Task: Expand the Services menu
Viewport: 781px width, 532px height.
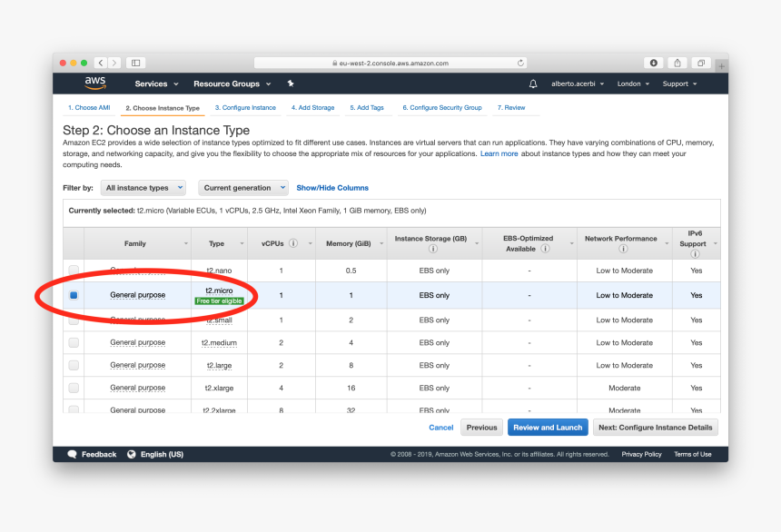Action: coord(156,84)
